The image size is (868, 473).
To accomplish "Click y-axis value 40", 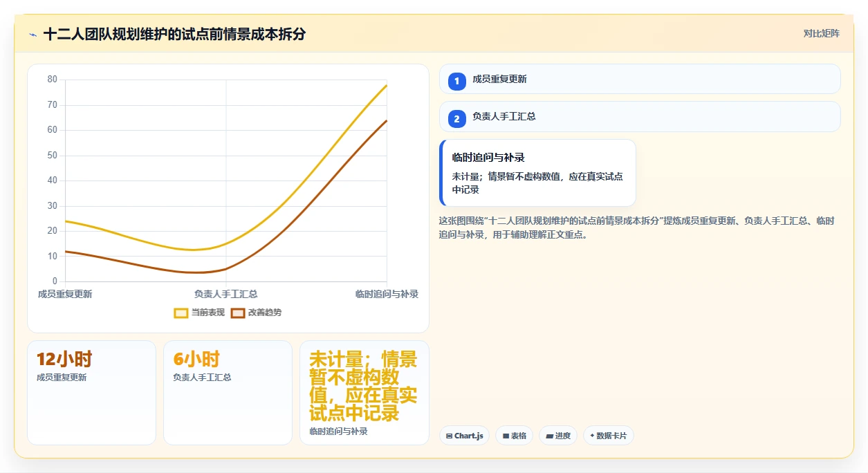I will pyautogui.click(x=53, y=180).
